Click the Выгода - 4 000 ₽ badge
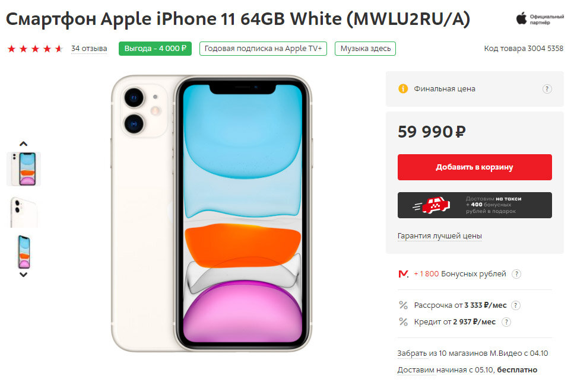 [155, 49]
